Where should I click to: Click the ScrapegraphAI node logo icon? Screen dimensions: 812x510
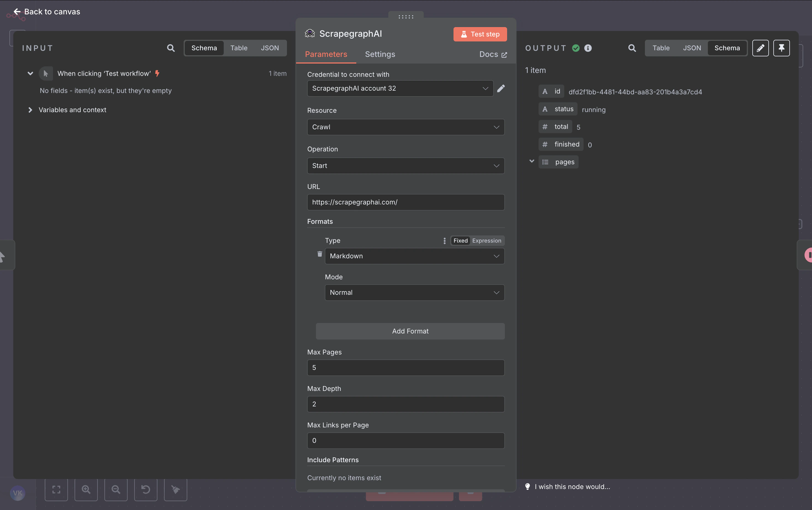310,33
